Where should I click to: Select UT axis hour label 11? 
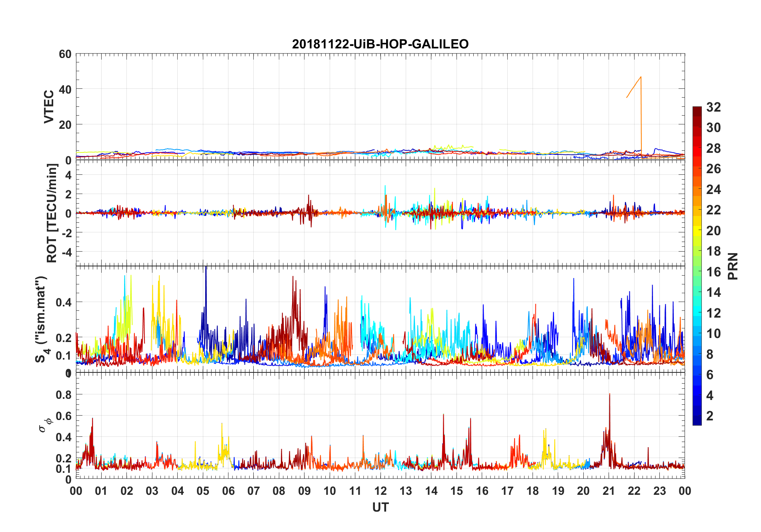point(355,491)
